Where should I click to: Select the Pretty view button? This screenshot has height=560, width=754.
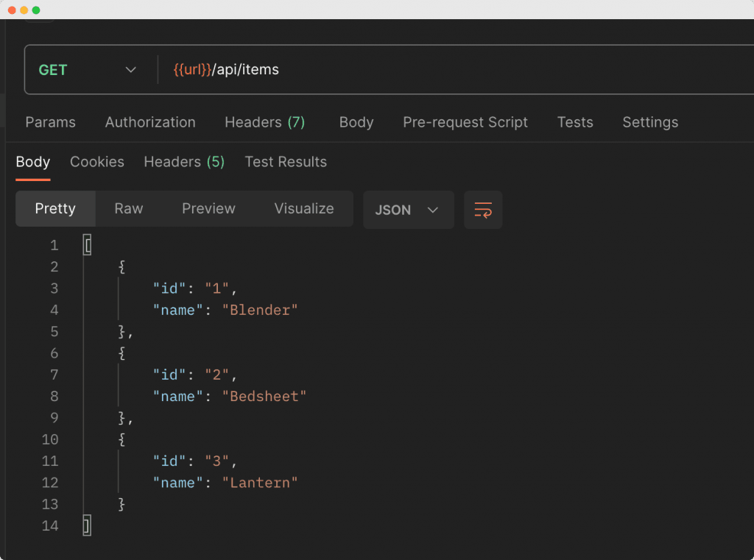(x=55, y=208)
